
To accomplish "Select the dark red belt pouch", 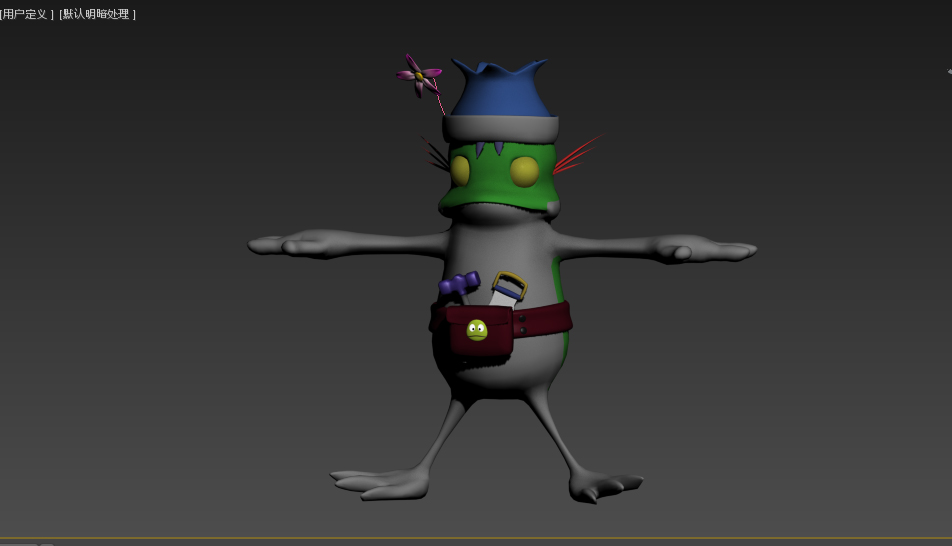I will coord(480,331).
